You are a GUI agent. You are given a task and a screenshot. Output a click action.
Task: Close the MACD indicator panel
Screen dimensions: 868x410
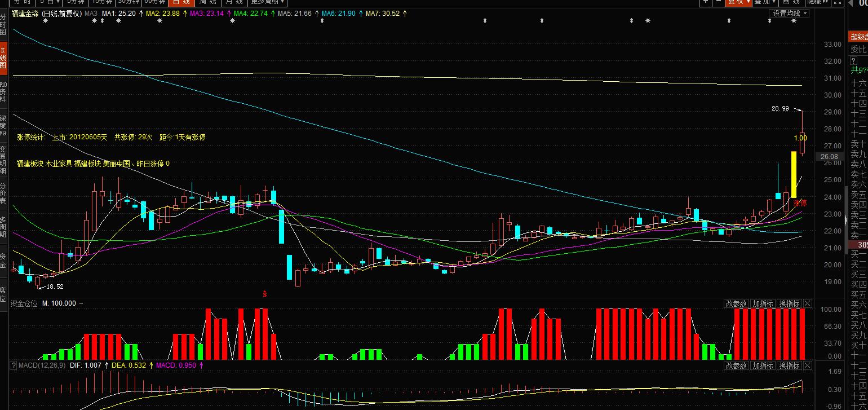(808, 365)
